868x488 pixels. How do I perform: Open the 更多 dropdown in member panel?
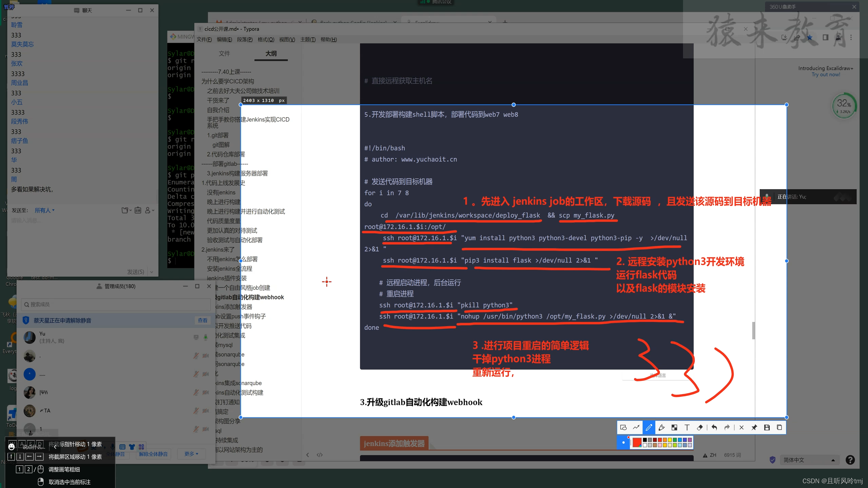(191, 454)
